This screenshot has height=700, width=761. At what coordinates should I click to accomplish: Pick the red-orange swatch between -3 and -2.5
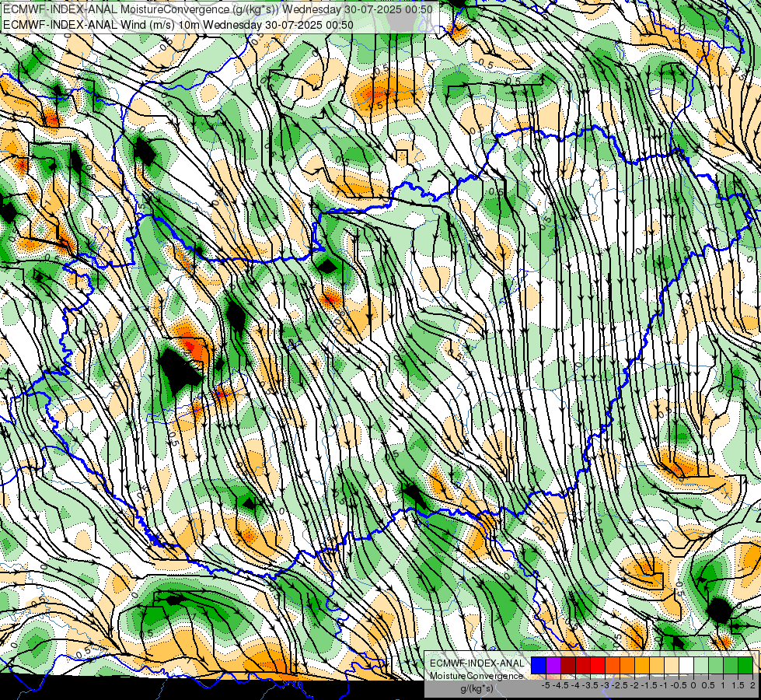[x=613, y=666]
